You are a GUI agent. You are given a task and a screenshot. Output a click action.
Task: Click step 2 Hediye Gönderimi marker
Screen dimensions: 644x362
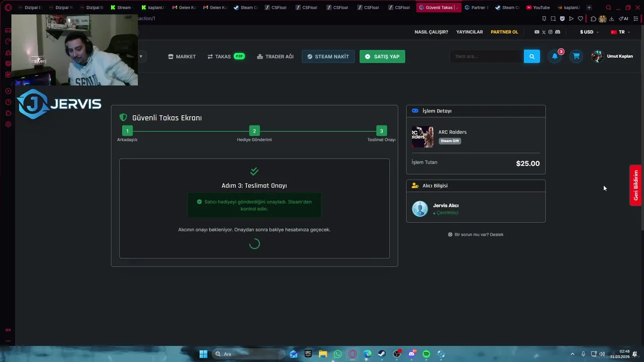point(254,131)
